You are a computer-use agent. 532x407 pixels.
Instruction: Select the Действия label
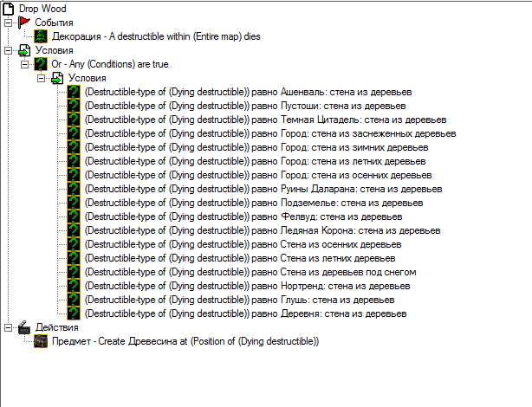56,327
